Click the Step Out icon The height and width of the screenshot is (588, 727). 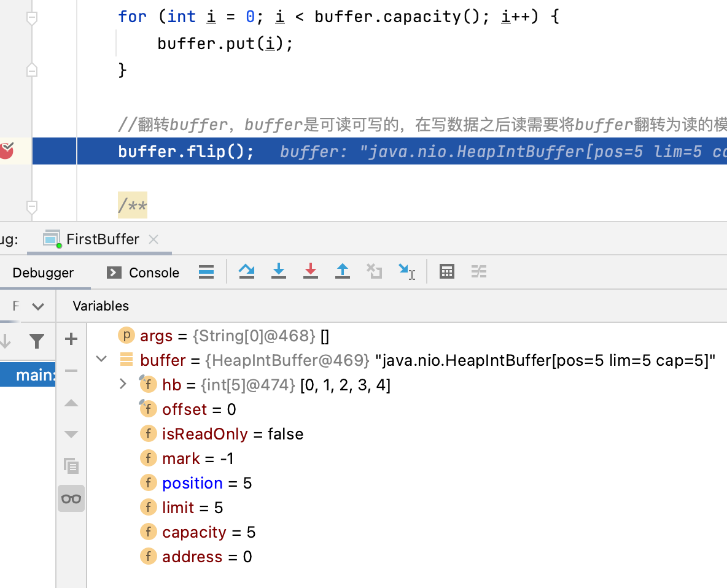coord(342,271)
